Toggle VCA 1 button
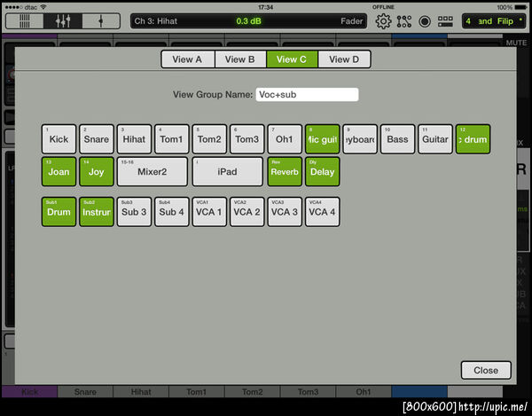The image size is (532, 416). pyautogui.click(x=209, y=212)
